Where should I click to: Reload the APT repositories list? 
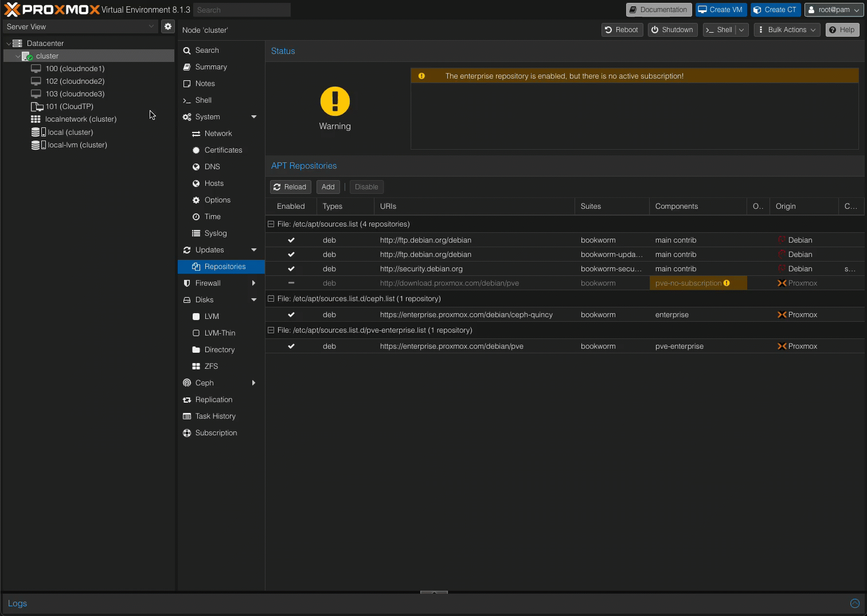point(290,187)
